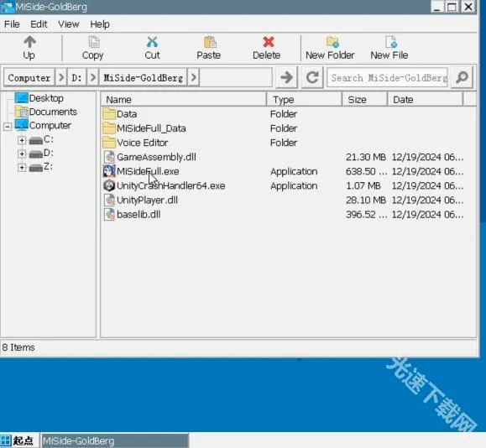Open the View menu
This screenshot has height=448, width=486.
(69, 24)
